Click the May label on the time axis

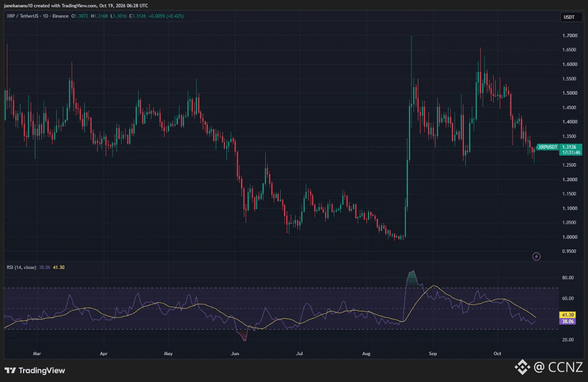(x=168, y=353)
